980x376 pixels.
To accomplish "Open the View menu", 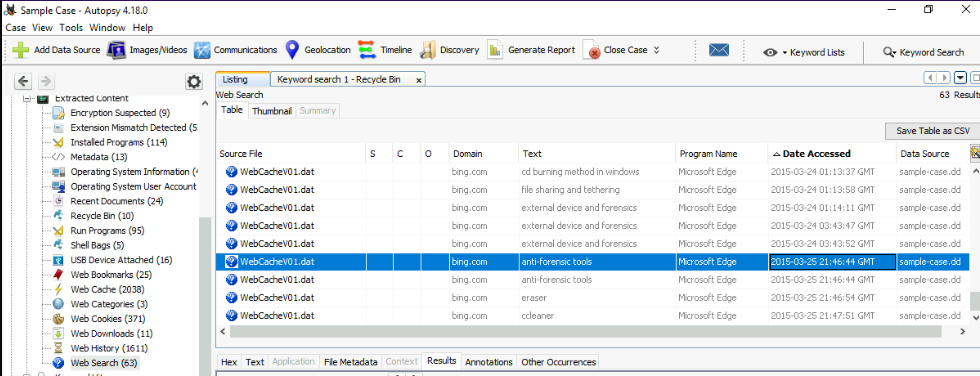I will tap(42, 28).
